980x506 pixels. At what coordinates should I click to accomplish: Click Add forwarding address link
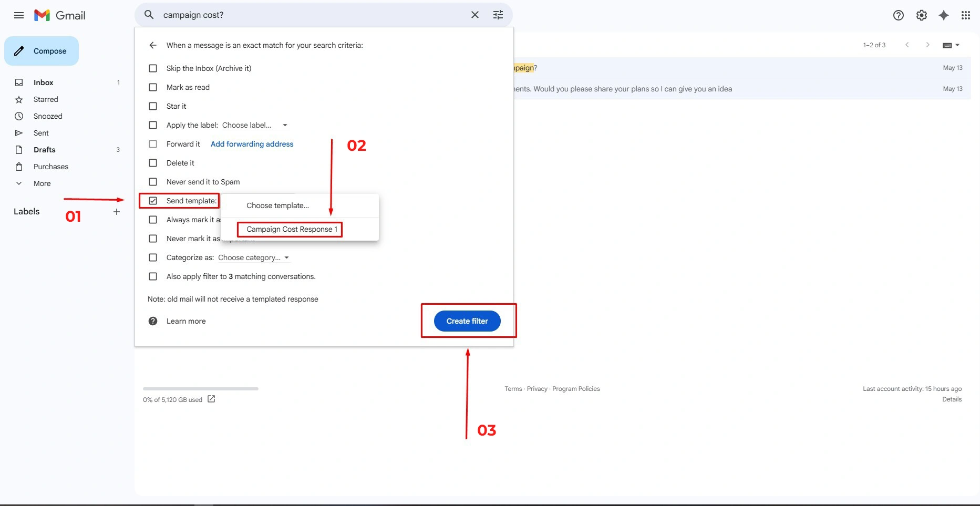tap(252, 144)
